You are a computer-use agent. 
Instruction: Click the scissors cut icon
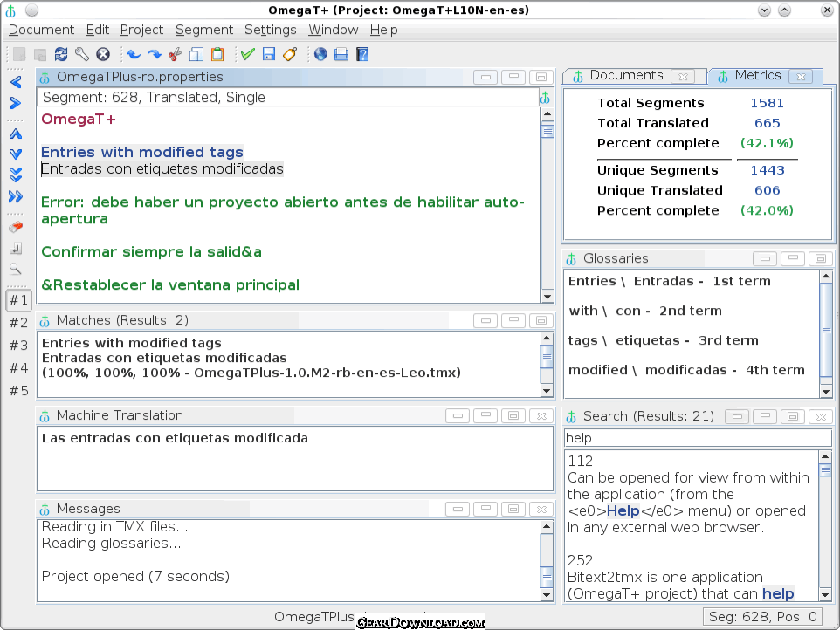[176, 54]
